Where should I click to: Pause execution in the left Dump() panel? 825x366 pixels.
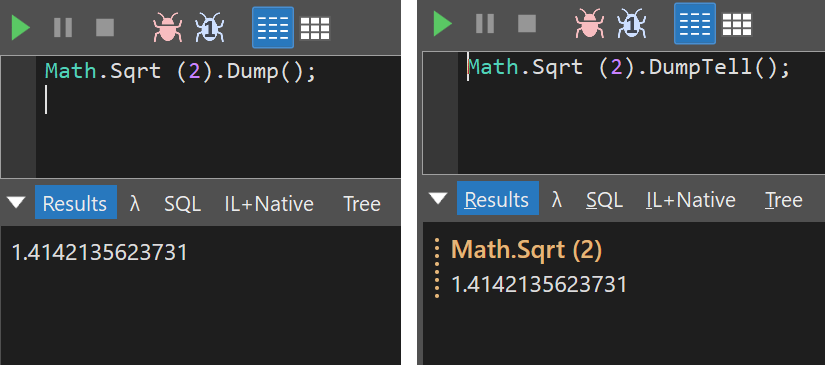coord(63,27)
